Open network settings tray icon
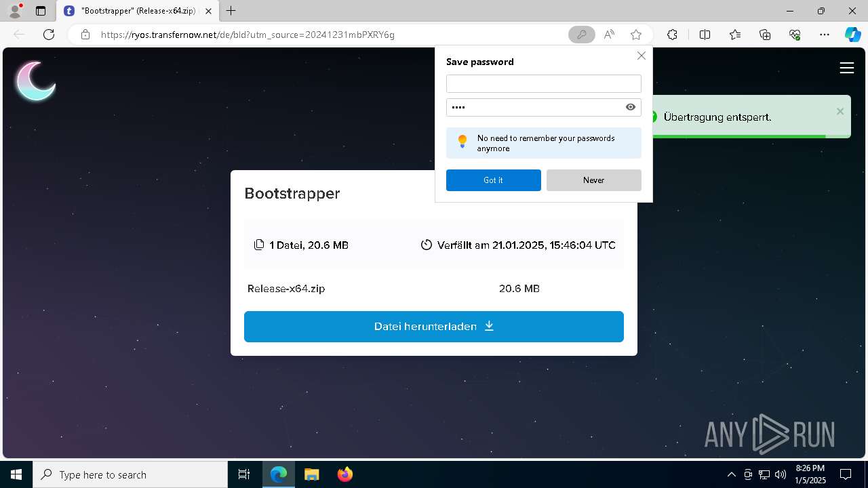Image resolution: width=868 pixels, height=488 pixels. (x=764, y=474)
